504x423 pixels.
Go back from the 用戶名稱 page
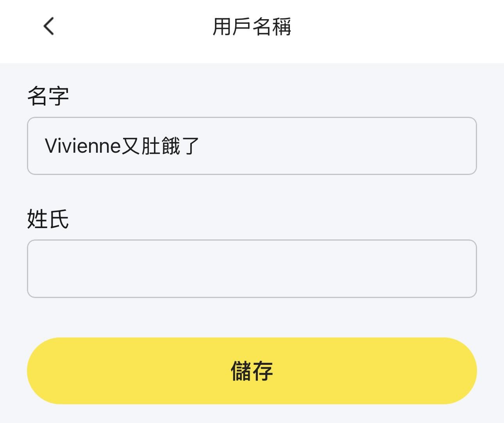(48, 27)
